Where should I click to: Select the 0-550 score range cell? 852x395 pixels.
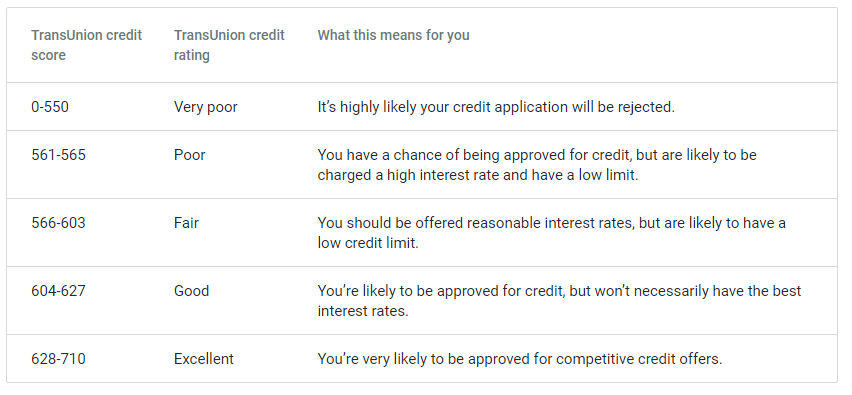(50, 107)
